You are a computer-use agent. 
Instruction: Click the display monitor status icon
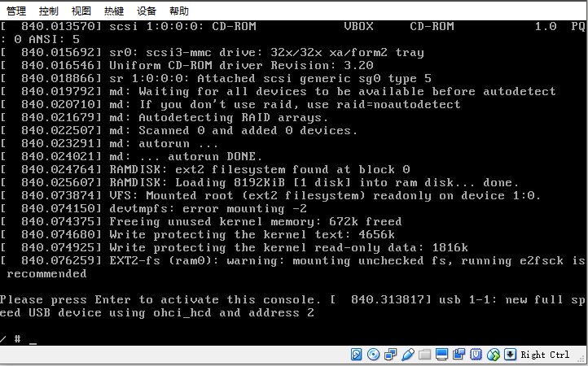pyautogui.click(x=441, y=355)
